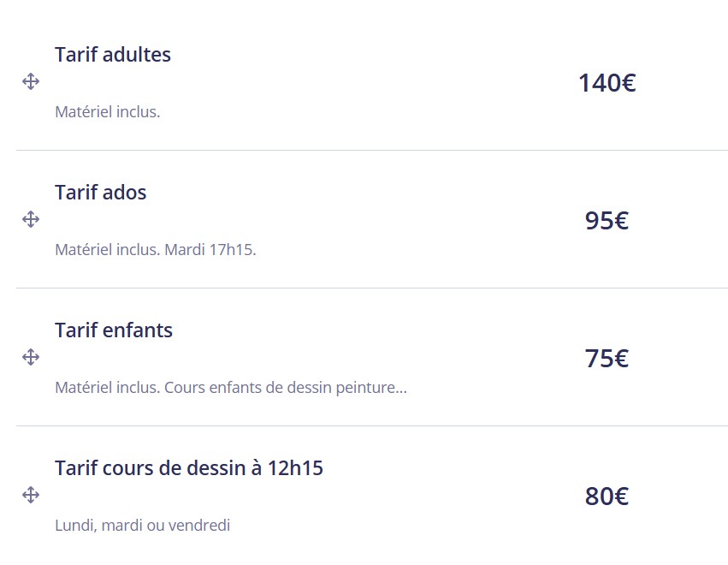Click the divider line beneath Tarif enfants
728x565 pixels.
point(371,426)
